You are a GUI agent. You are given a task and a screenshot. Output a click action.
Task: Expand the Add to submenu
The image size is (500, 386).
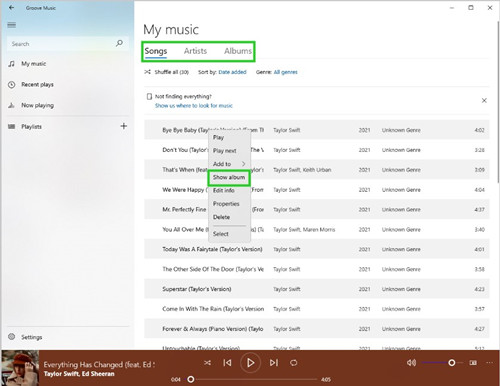(229, 164)
